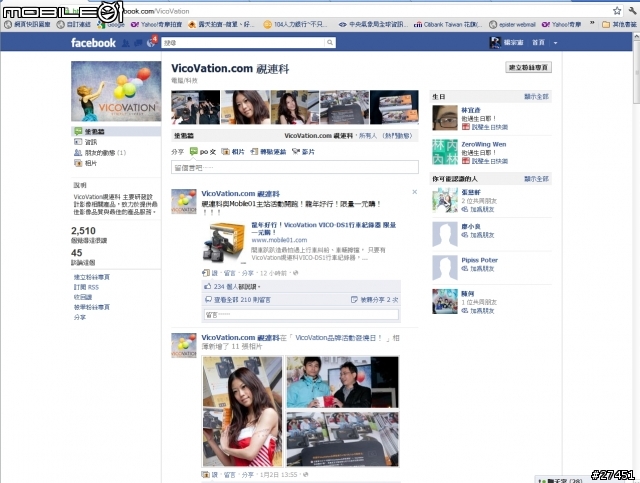Viewport: 640px width, 483px height.
Task: Click add-friend icon under Pipiss Poter
Action: 465,268
